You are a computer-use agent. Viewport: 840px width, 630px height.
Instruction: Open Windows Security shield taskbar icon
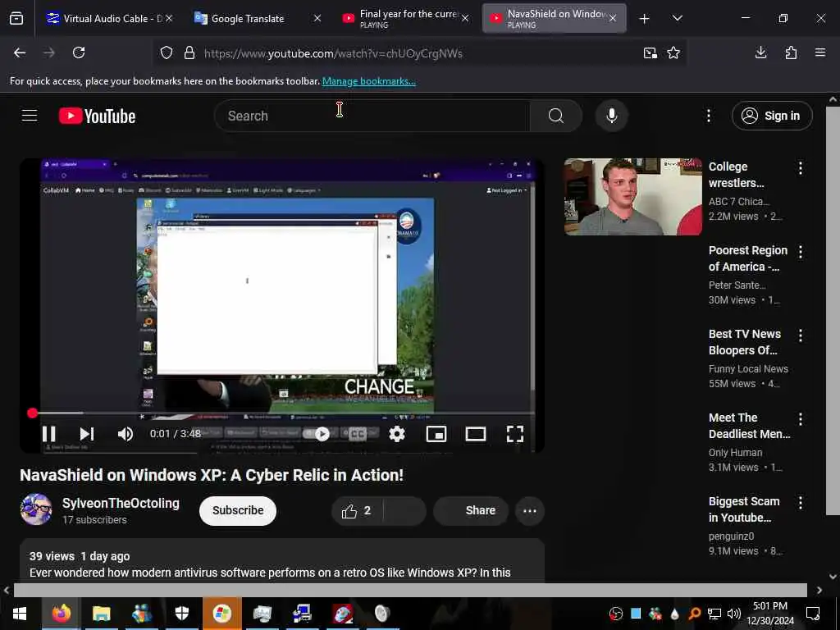click(182, 614)
